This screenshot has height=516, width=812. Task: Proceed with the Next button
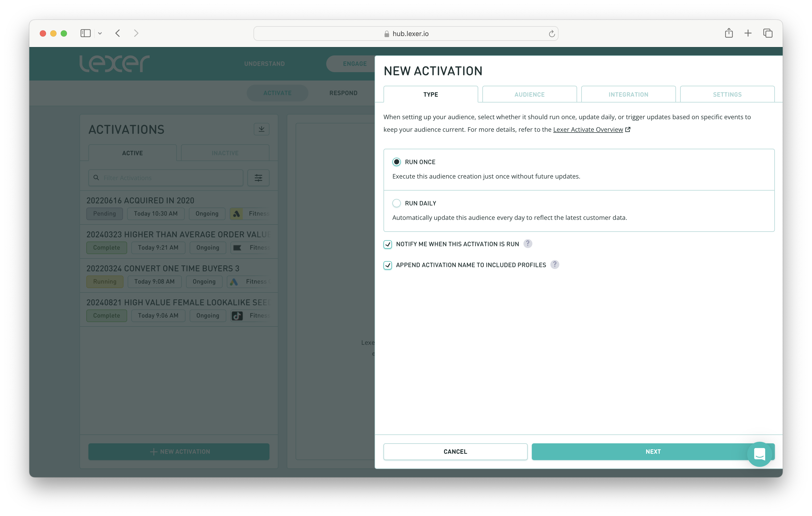[653, 451]
